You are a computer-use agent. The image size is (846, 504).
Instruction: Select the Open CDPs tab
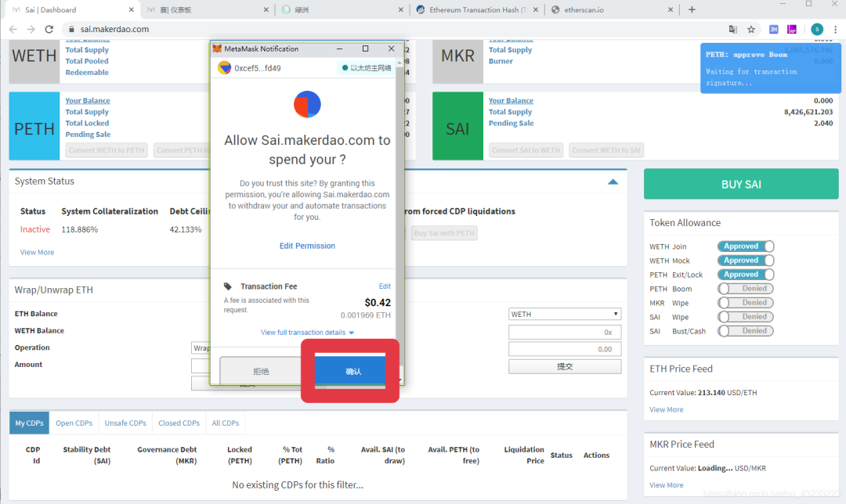[74, 423]
